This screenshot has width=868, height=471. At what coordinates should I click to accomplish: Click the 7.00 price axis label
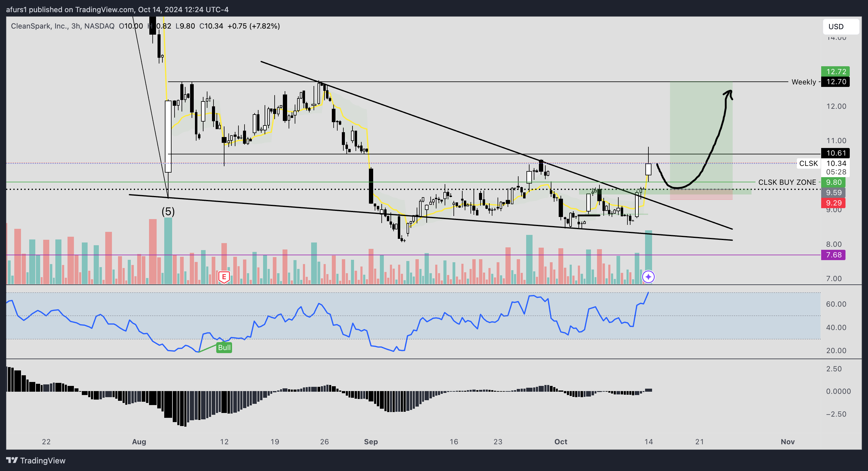click(x=834, y=279)
